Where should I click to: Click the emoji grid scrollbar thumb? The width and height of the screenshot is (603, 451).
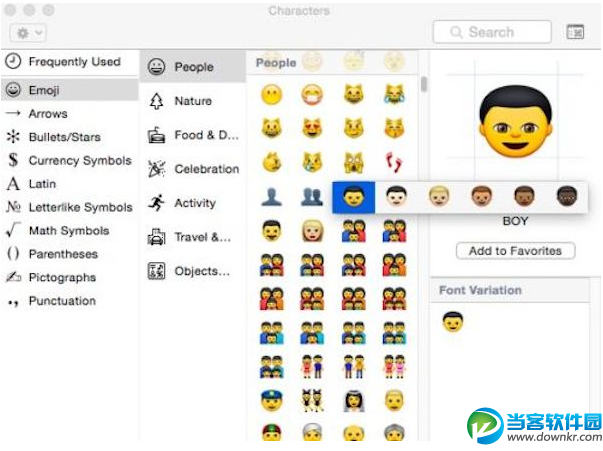pyautogui.click(x=424, y=84)
